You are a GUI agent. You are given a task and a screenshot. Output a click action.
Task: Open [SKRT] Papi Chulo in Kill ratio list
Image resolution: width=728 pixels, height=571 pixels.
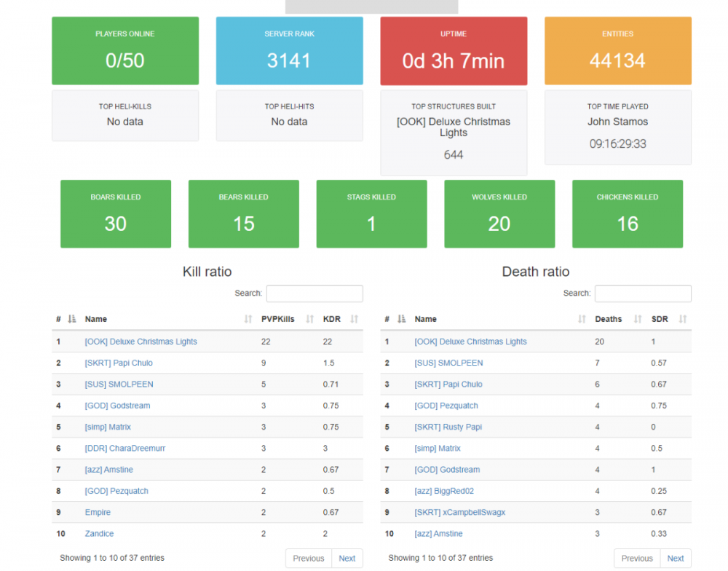(119, 363)
